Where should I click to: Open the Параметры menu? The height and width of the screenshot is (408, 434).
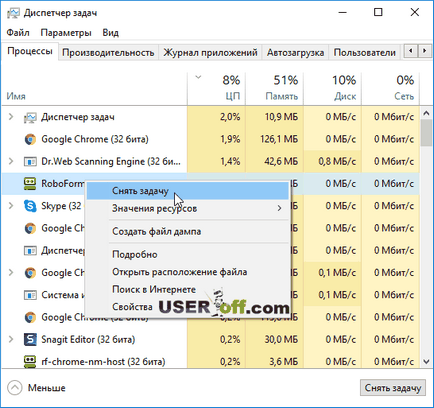pos(66,33)
